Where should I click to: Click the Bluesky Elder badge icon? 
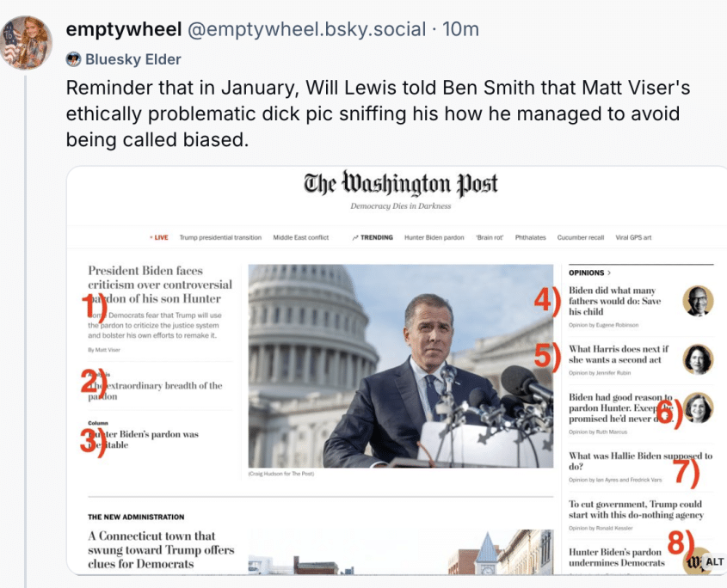click(x=73, y=59)
